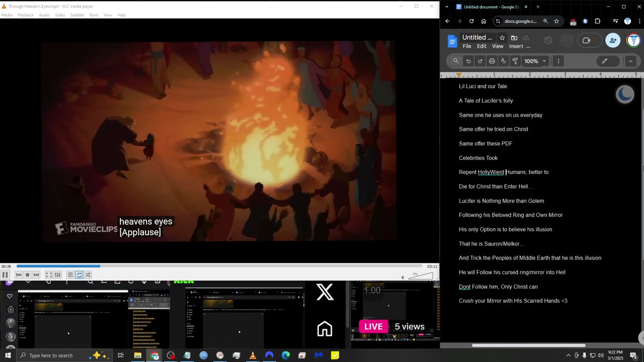Activate paint format tool
644x362 pixels.
coord(515,61)
